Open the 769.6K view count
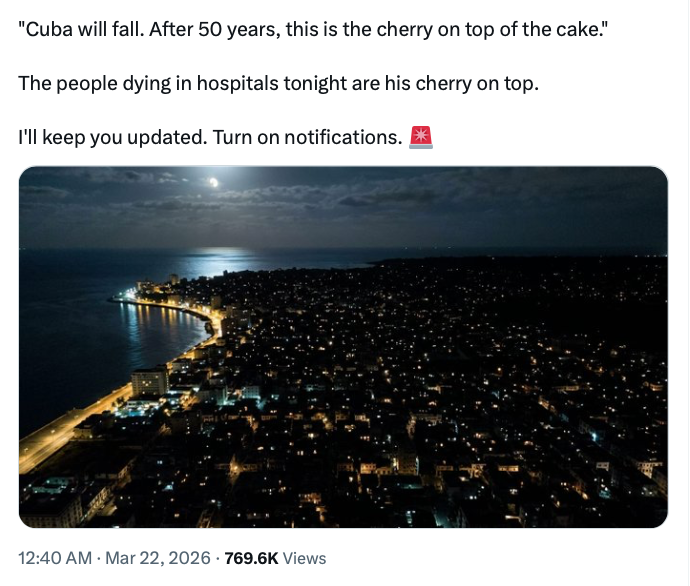This screenshot has width=690, height=586. [x=253, y=558]
